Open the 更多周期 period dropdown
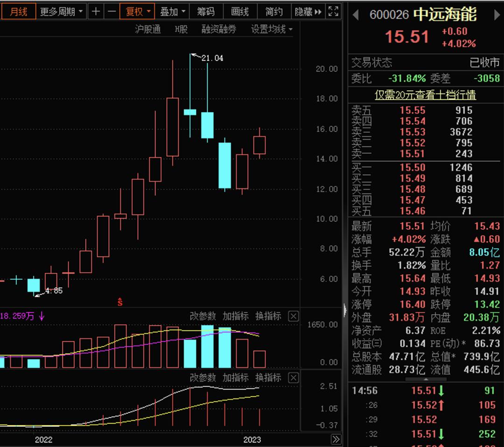 (59, 11)
